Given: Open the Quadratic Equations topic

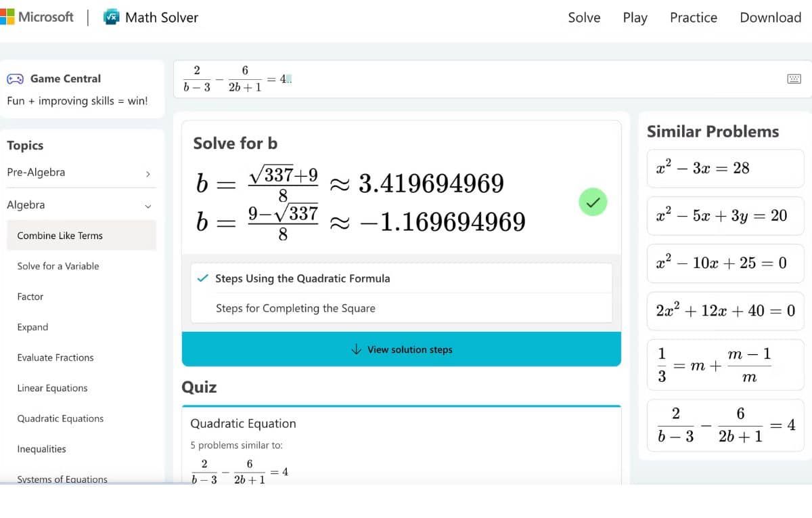Looking at the screenshot, I should pyautogui.click(x=60, y=418).
